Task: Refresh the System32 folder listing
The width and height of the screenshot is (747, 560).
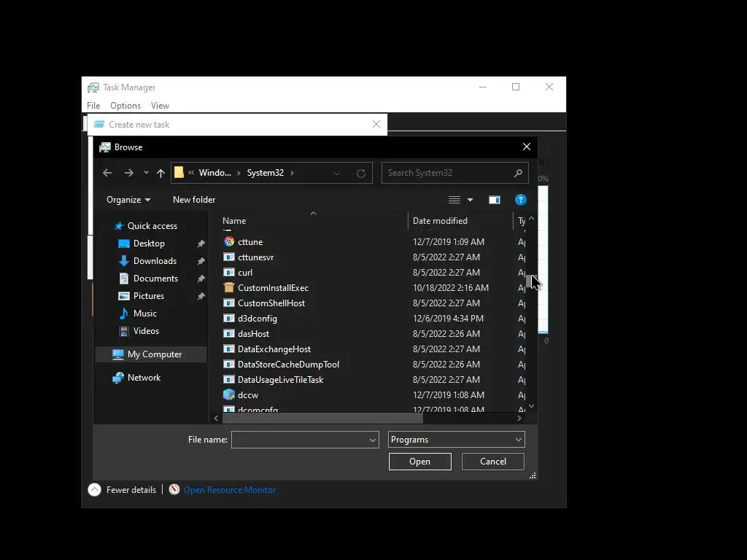Action: [x=361, y=174]
